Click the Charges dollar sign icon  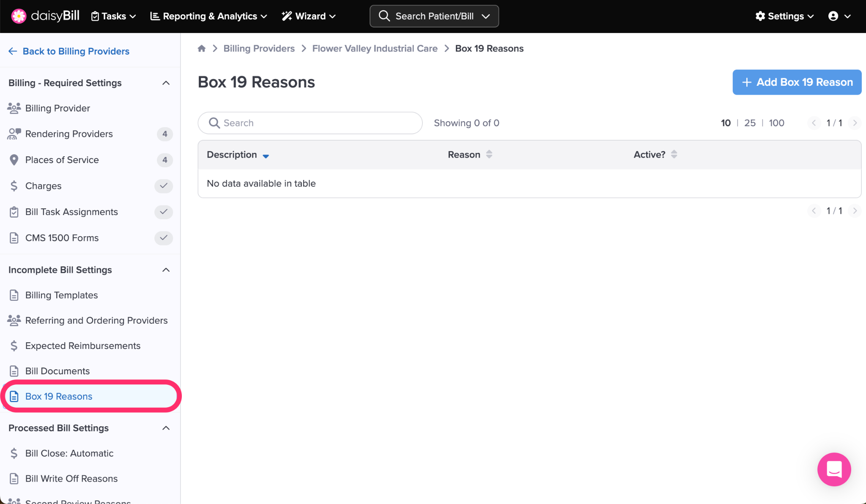14,186
